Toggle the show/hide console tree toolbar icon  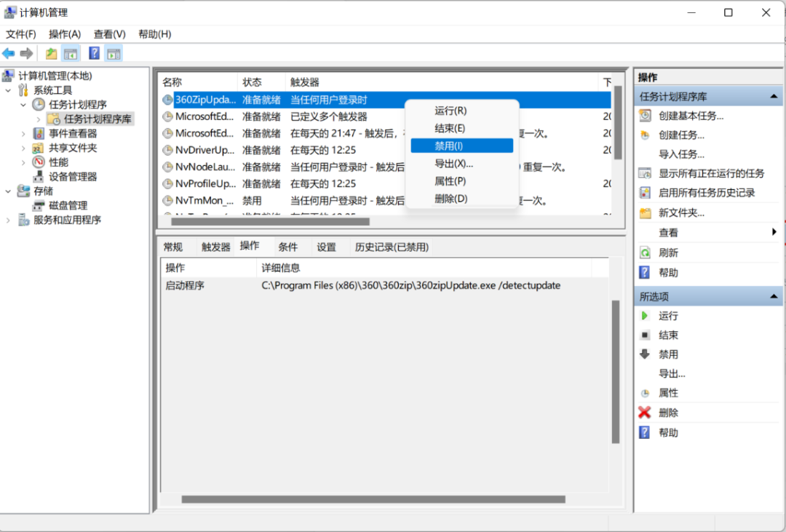70,53
